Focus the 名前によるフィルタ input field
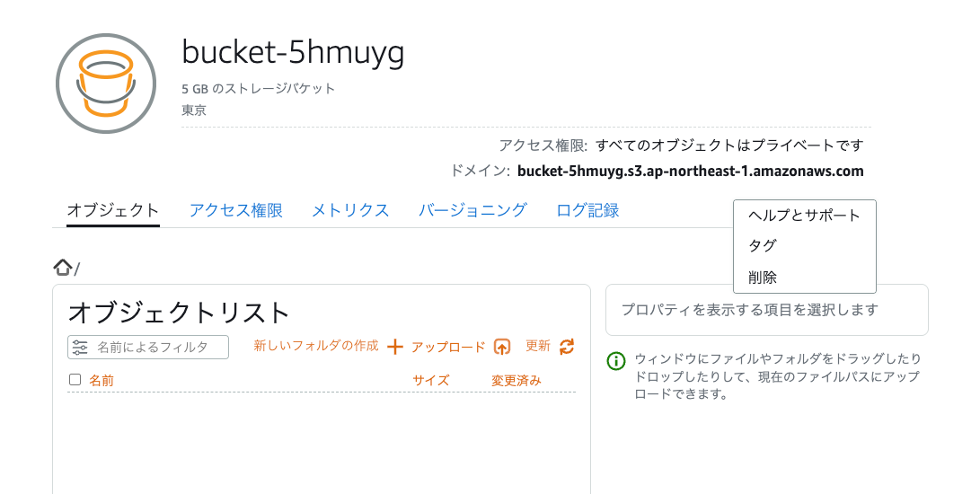980x494 pixels. [157, 347]
